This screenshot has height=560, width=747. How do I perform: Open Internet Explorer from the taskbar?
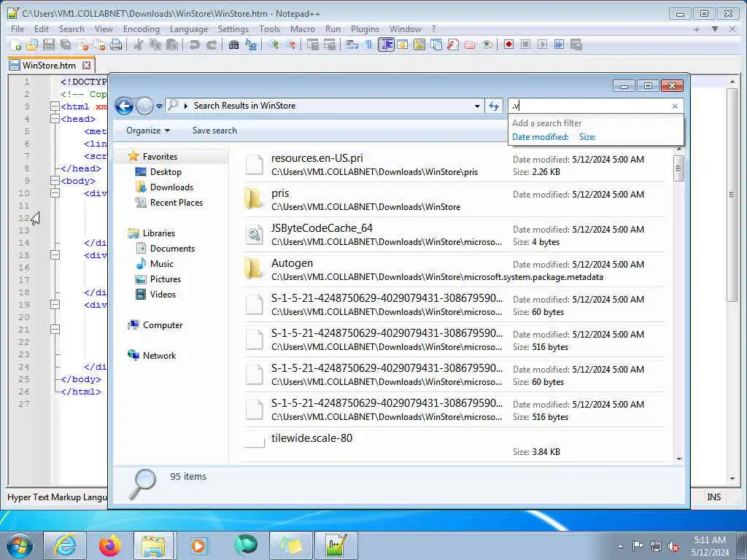(65, 545)
